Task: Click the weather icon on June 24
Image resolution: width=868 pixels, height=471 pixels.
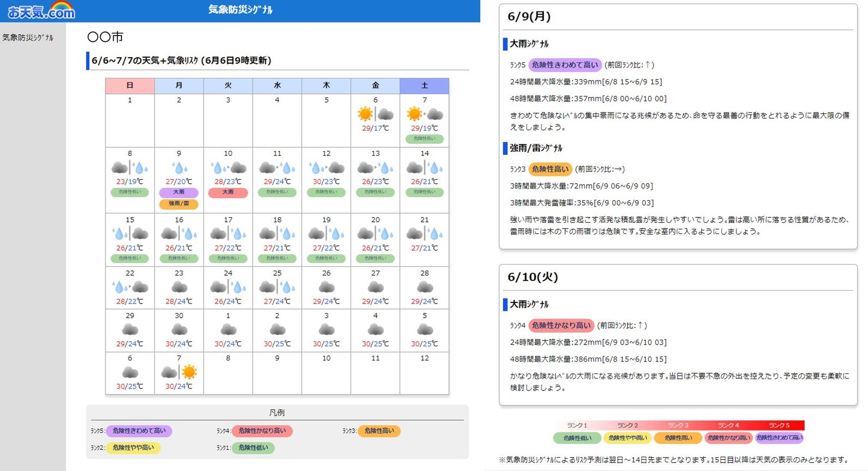Action: pyautogui.click(x=228, y=287)
